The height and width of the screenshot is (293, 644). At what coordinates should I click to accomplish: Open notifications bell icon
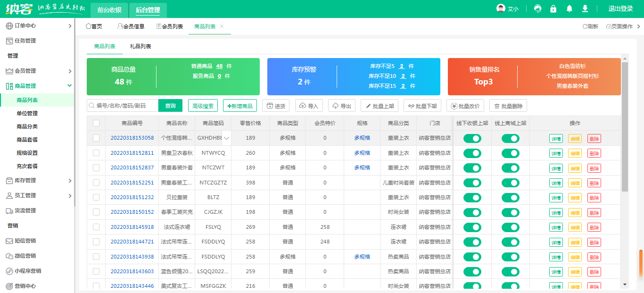point(570,9)
